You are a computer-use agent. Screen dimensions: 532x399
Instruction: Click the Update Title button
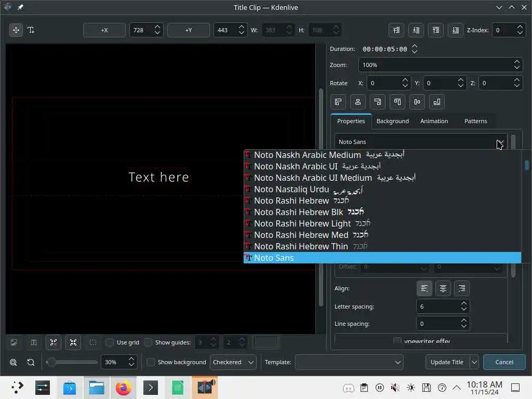447,362
